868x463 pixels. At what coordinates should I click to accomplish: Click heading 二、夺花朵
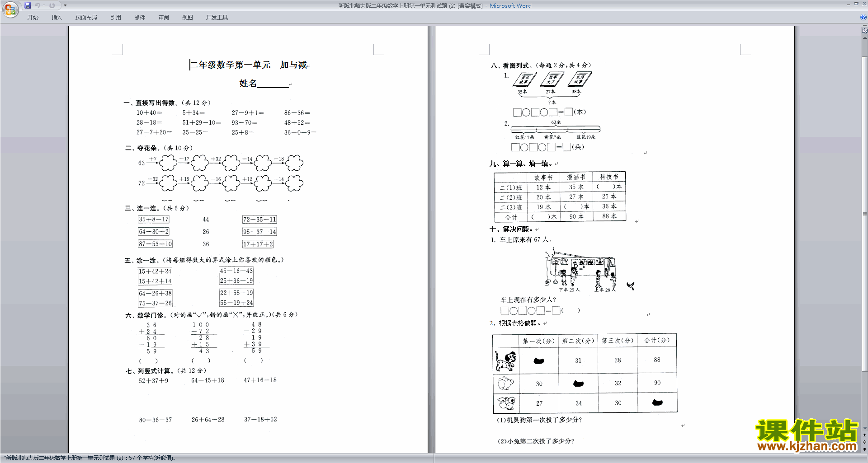pos(141,148)
